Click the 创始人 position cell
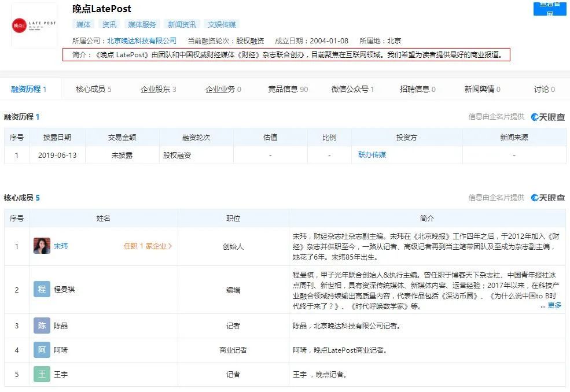The width and height of the screenshot is (570, 392). [x=233, y=246]
